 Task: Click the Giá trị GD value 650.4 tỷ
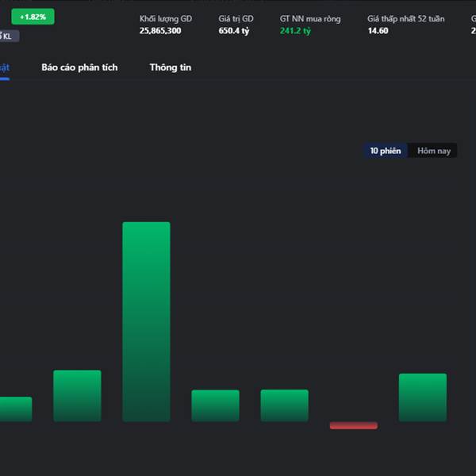234,31
